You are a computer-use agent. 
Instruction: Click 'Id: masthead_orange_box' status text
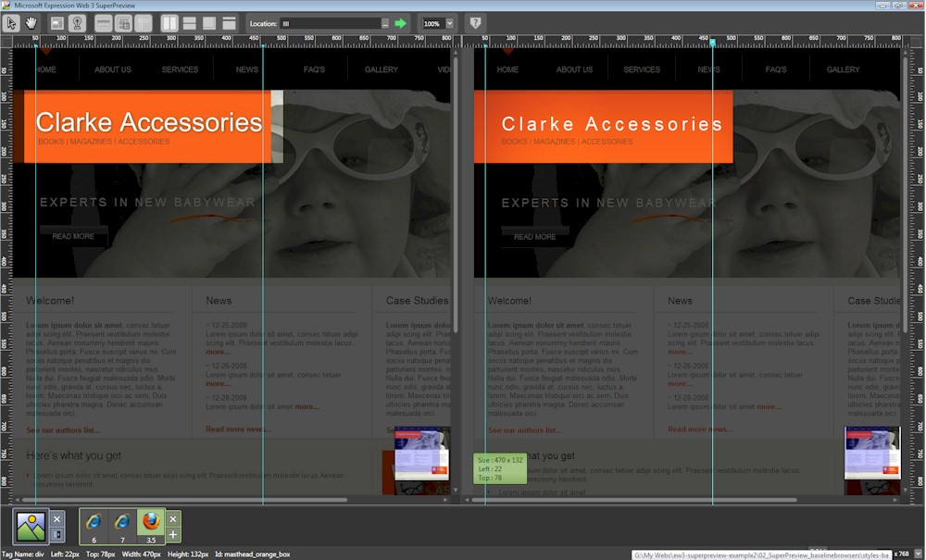(x=252, y=554)
